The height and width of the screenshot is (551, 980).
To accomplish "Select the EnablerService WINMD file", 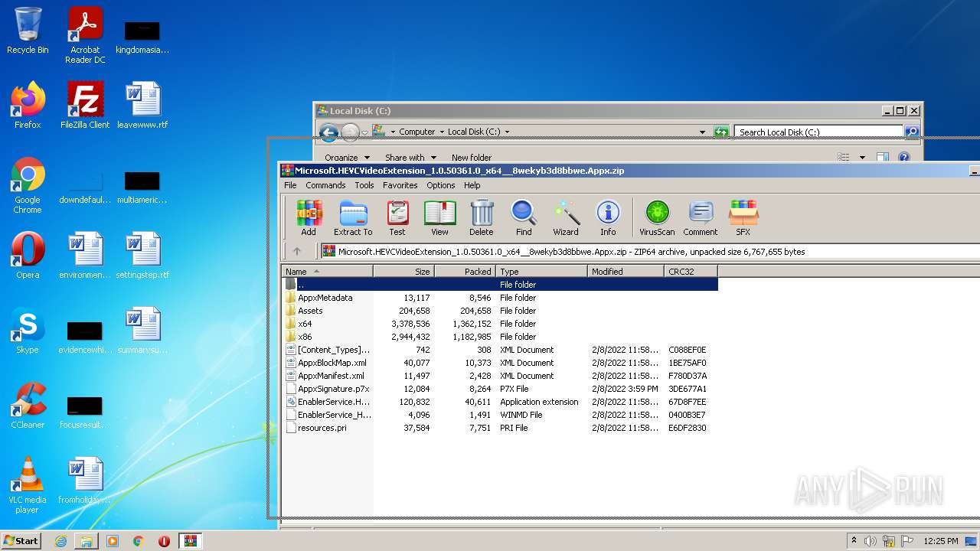I will click(x=500, y=415).
